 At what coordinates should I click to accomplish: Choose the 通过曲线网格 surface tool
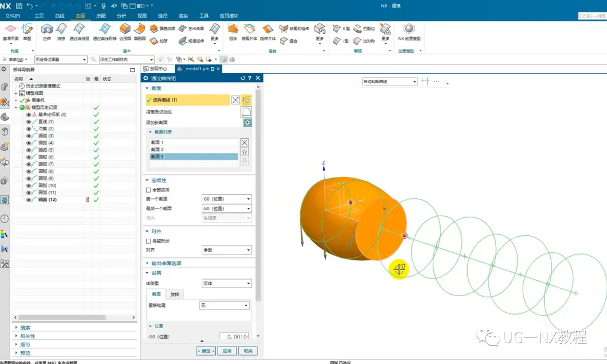pyautogui.click(x=105, y=29)
